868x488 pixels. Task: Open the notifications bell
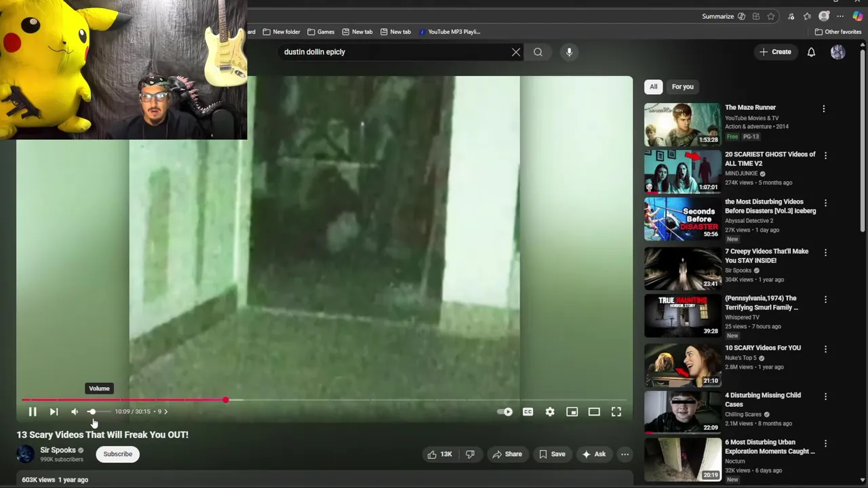point(811,52)
